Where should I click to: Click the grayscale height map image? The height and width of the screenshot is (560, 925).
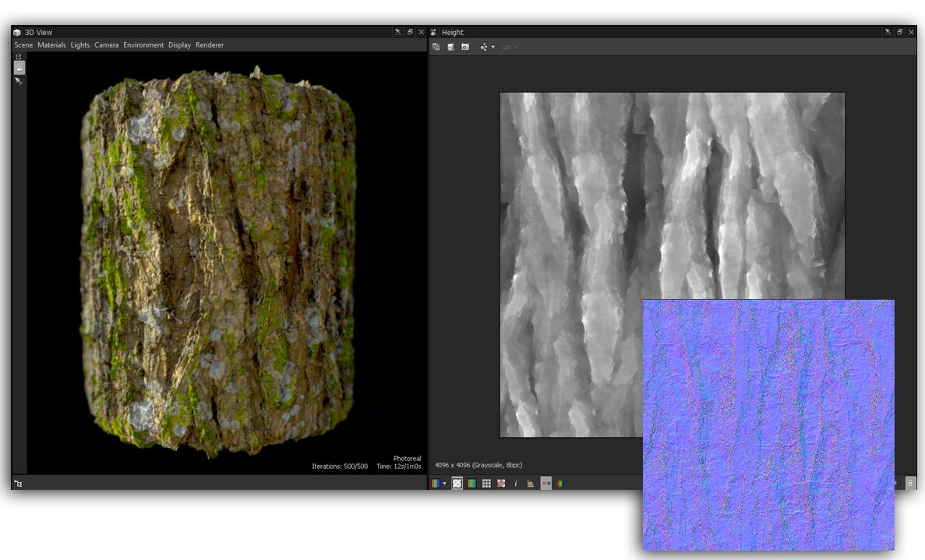(x=672, y=264)
